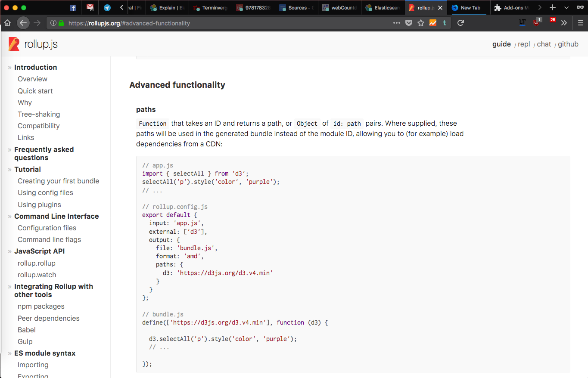Switch to the Sources tab

click(296, 8)
